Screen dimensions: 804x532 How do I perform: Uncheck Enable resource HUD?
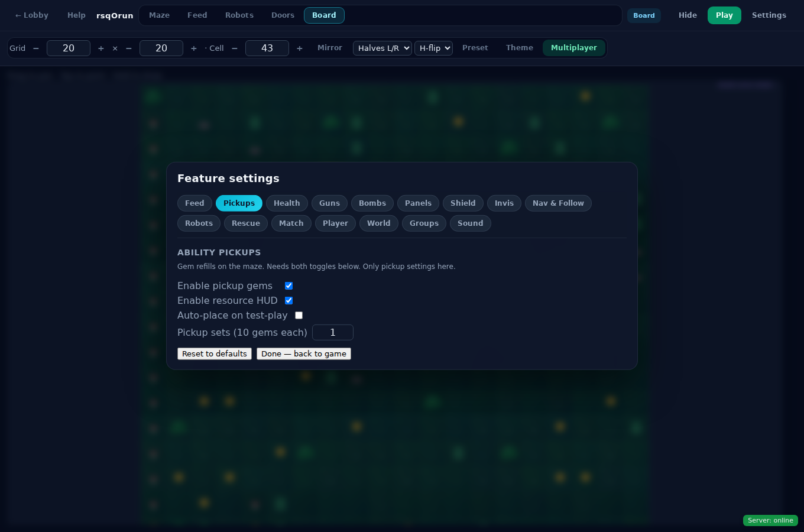(x=289, y=301)
